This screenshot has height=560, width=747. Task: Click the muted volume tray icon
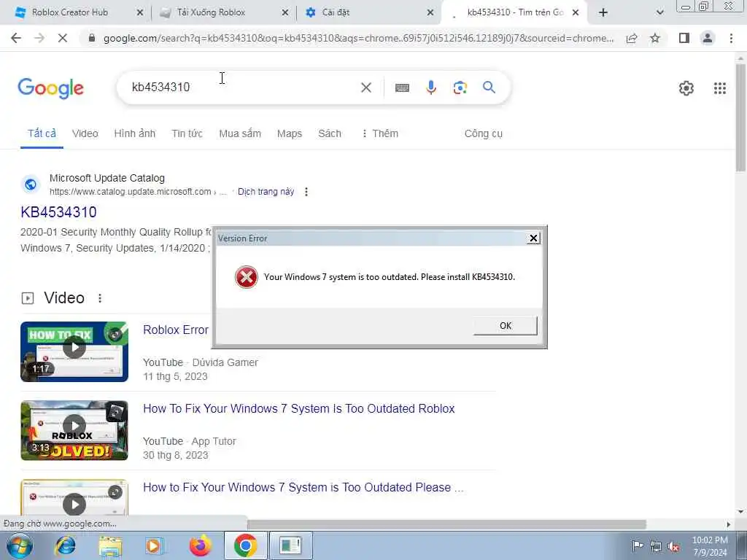pos(673,546)
